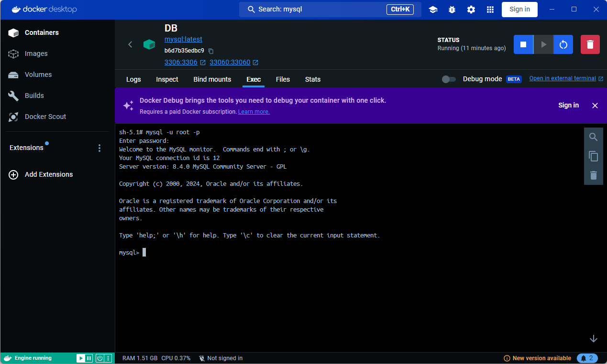Viewport: 607px width, 364px height.
Task: Click the mysql> prompt in terminal
Action: pos(129,253)
